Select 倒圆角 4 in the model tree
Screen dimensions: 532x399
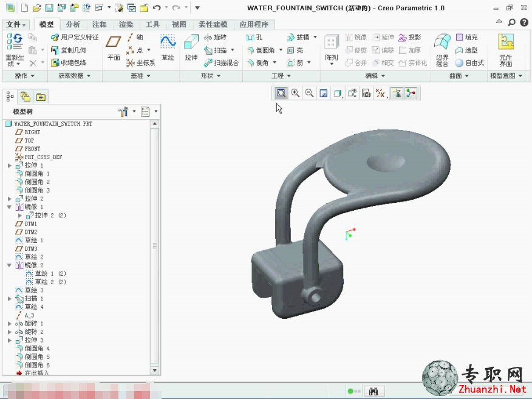pyautogui.click(x=33, y=349)
